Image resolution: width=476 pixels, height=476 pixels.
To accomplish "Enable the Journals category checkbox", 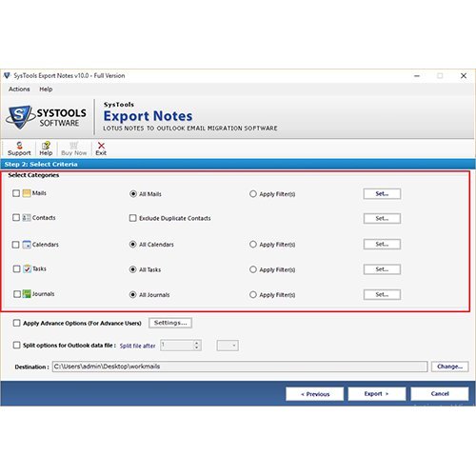I will (17, 294).
